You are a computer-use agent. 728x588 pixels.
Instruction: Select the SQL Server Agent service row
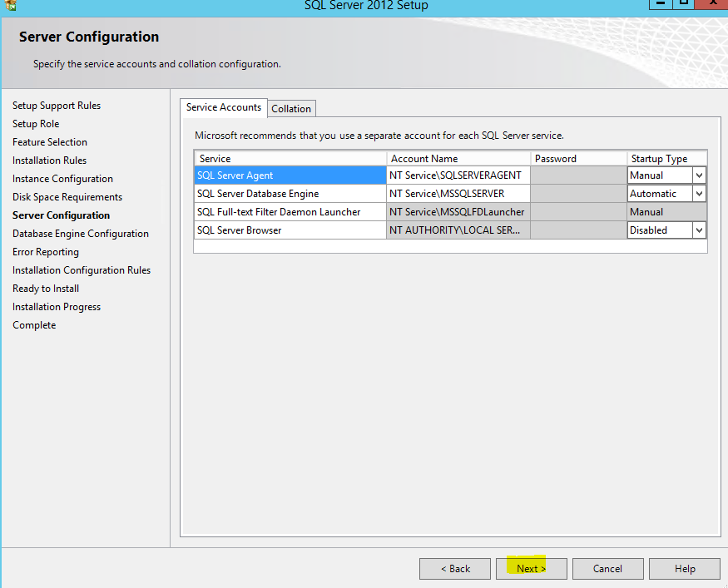pyautogui.click(x=290, y=175)
